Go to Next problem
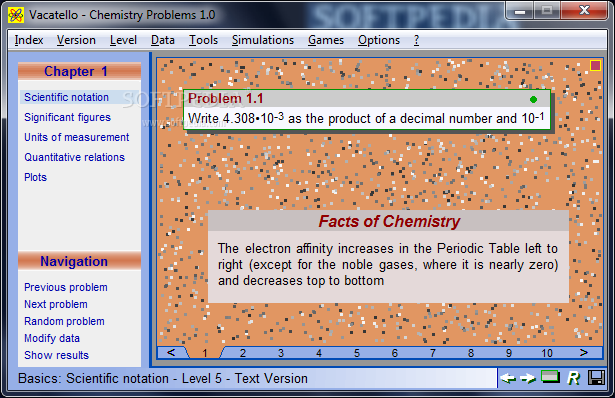This screenshot has width=615, height=398. [56, 304]
